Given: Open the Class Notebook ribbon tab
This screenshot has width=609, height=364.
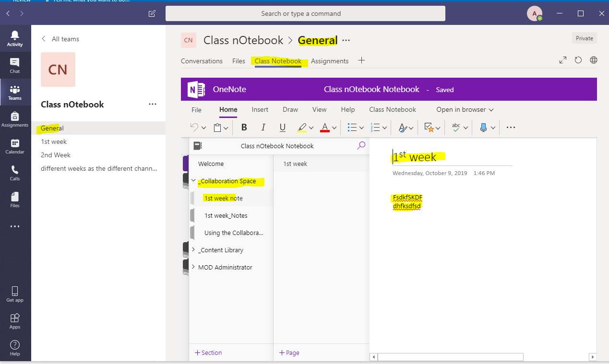Looking at the screenshot, I should [393, 110].
